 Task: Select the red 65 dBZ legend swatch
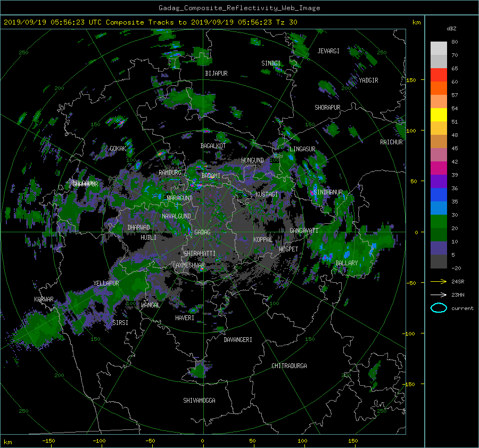click(x=439, y=75)
